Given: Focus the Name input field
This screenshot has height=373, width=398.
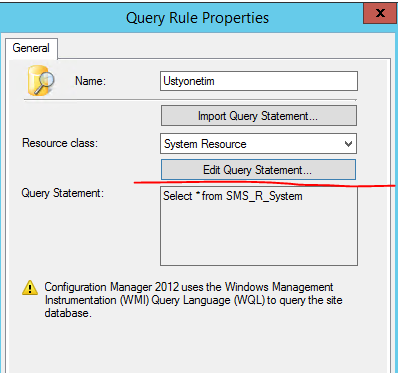Looking at the screenshot, I should coord(259,81).
